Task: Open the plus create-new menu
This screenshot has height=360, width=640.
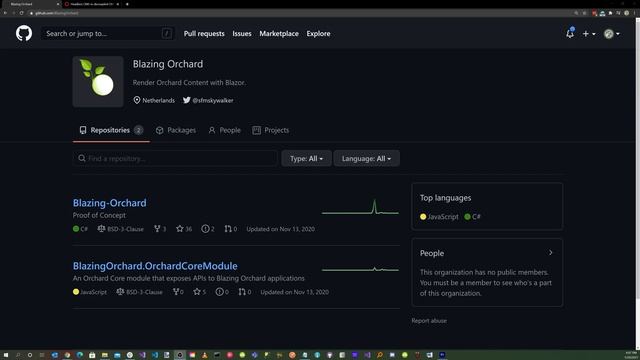Action: point(589,34)
